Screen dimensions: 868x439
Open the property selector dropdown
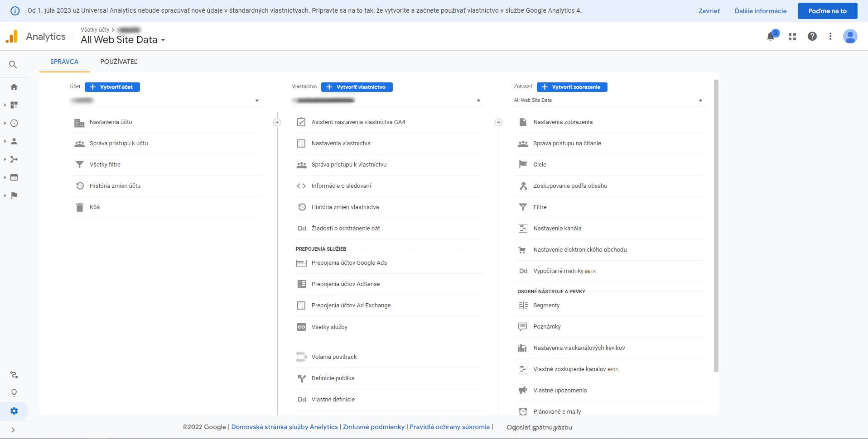[387, 100]
